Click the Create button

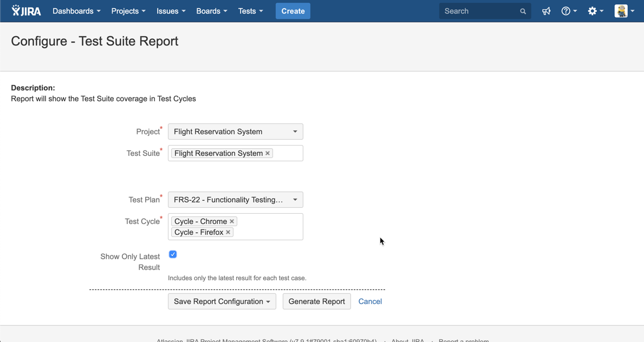[x=293, y=11]
